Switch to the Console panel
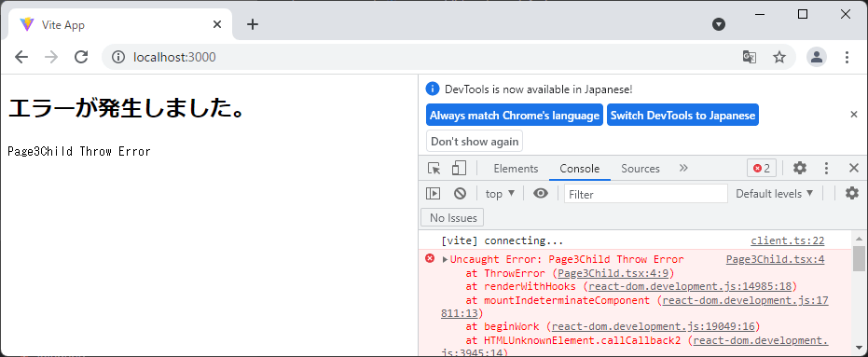This screenshot has height=357, width=868. point(580,169)
